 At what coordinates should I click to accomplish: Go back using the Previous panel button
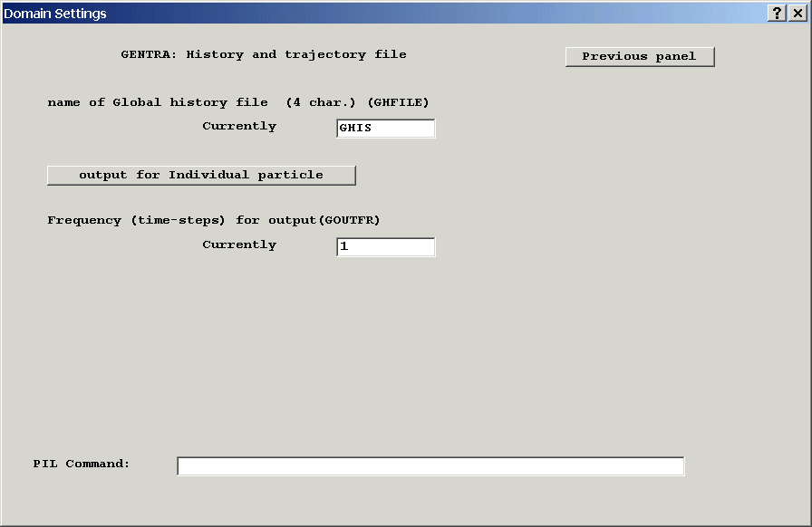pyautogui.click(x=639, y=56)
